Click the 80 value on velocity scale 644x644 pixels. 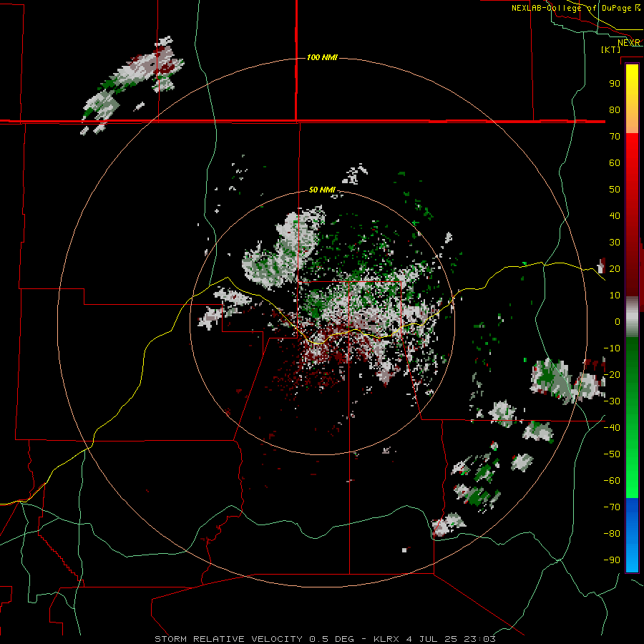click(615, 110)
